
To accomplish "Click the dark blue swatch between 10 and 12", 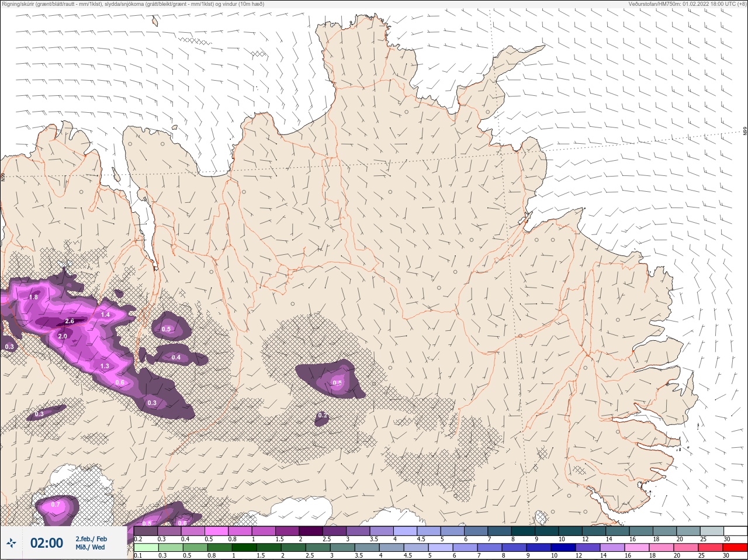I will 564,548.
